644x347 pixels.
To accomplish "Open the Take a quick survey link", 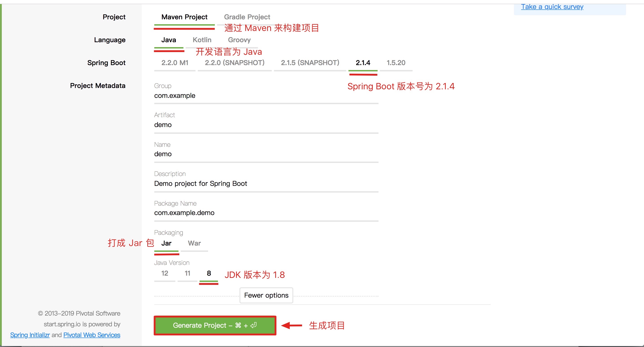I will click(552, 7).
